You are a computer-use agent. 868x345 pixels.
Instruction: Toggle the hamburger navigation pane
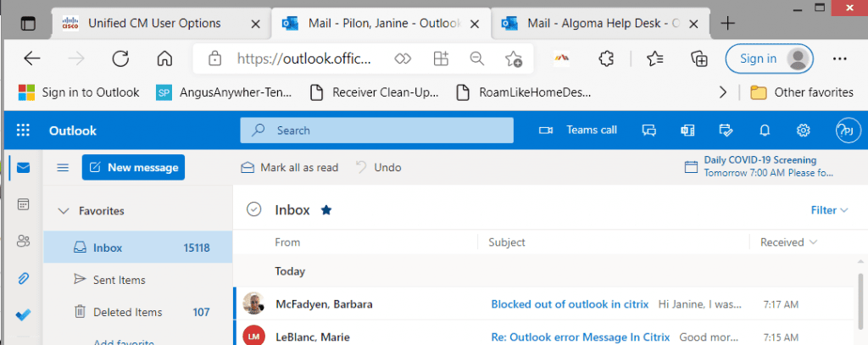(63, 168)
